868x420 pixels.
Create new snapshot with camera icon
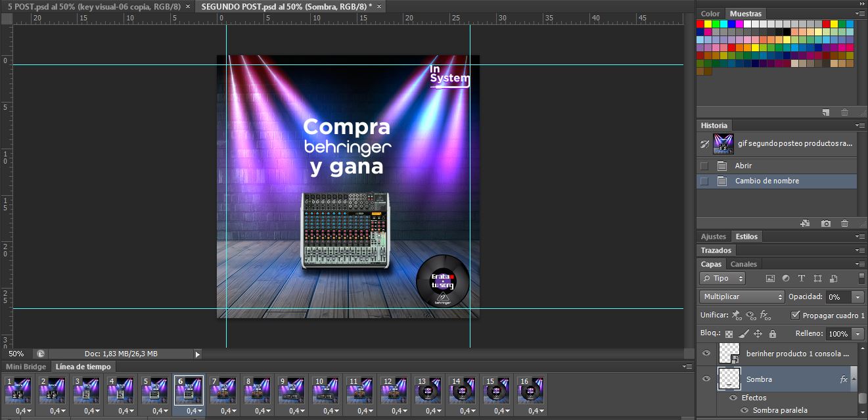click(826, 223)
